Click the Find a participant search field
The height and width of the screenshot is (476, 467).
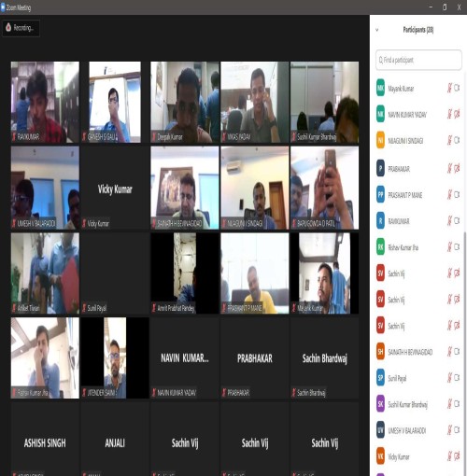click(x=418, y=60)
